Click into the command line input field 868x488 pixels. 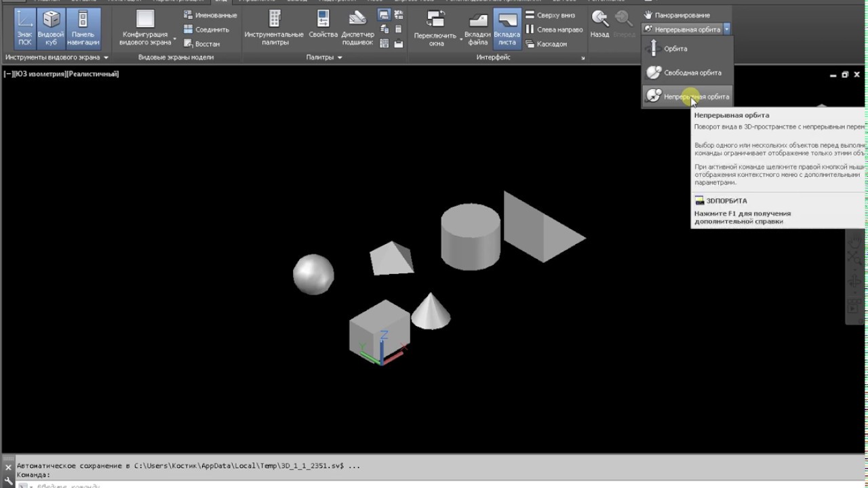coord(441,485)
